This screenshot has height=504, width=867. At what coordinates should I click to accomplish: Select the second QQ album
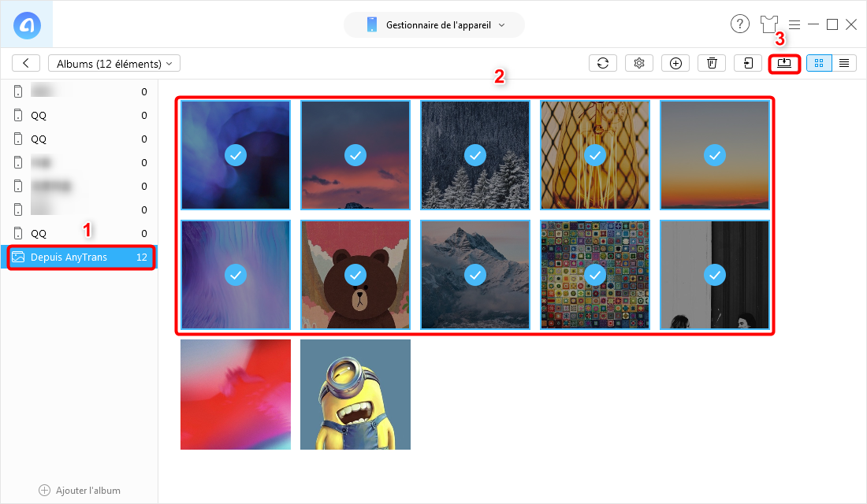pyautogui.click(x=79, y=139)
